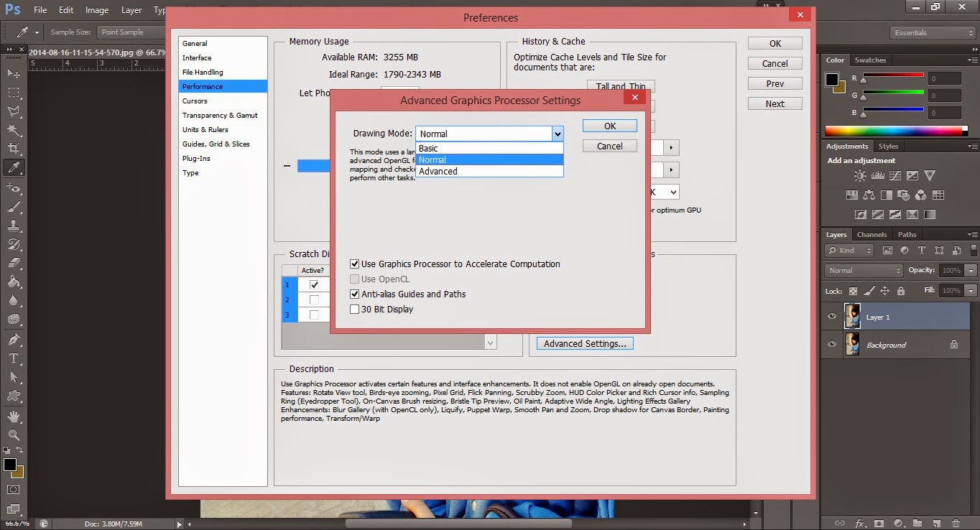Hide the Background layer eye icon
980x530 pixels.
(x=832, y=345)
